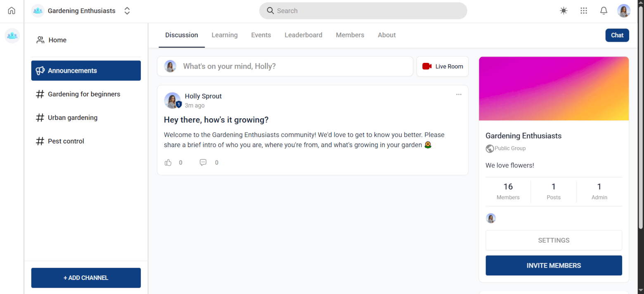Click the thumbs-up icon on Holly's post
The image size is (644, 294).
(168, 163)
